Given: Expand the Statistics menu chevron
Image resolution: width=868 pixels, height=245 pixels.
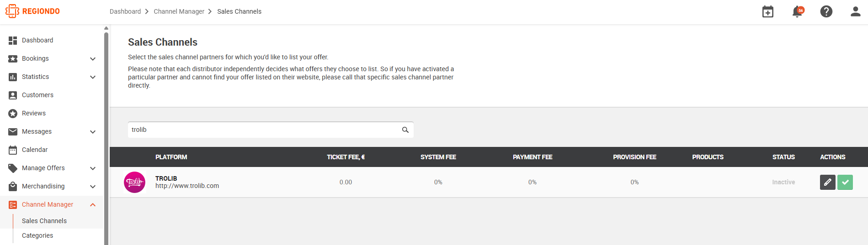Looking at the screenshot, I should click(x=93, y=77).
